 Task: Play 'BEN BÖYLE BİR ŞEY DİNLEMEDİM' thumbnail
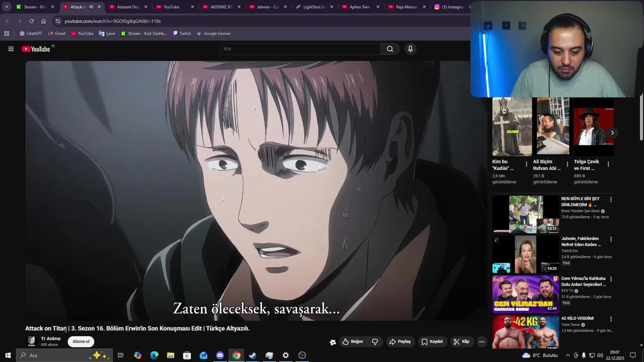coord(526,214)
